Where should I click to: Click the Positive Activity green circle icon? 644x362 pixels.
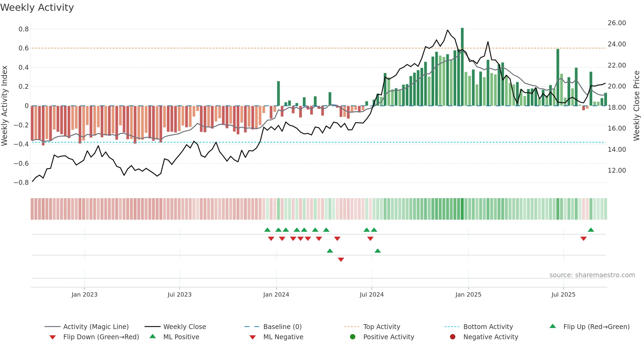click(353, 337)
